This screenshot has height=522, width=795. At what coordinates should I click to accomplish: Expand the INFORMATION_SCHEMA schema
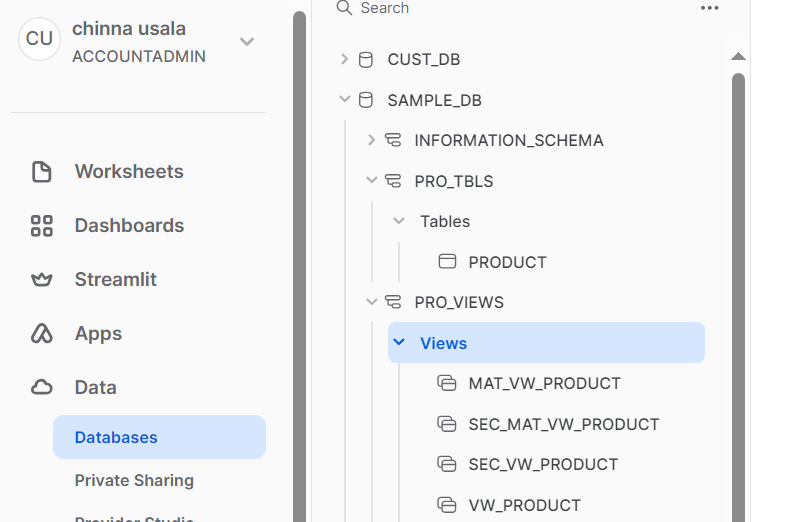[x=371, y=140]
